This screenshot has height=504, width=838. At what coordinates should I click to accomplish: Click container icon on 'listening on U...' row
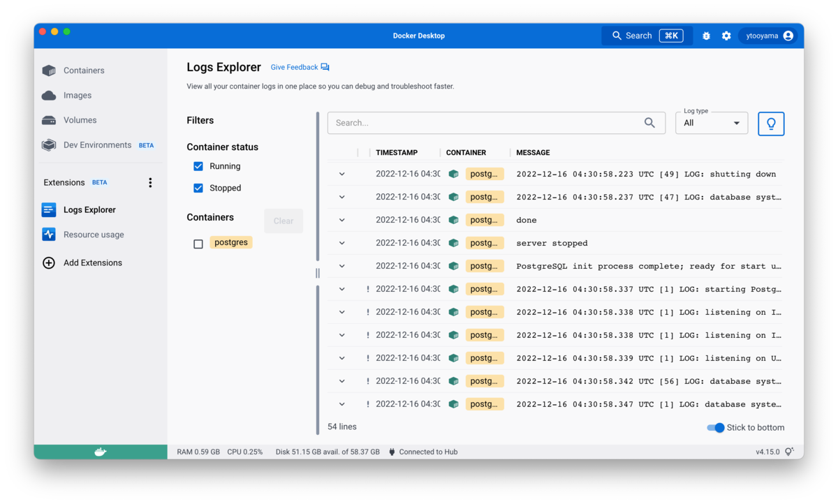(x=453, y=358)
